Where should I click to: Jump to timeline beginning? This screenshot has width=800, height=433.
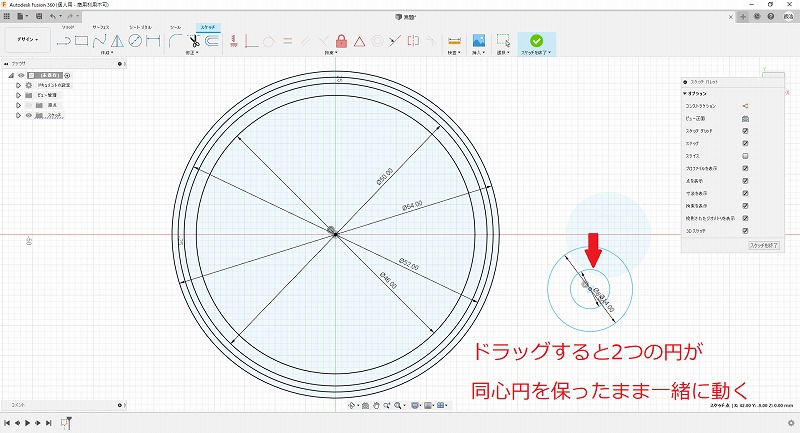[7, 423]
